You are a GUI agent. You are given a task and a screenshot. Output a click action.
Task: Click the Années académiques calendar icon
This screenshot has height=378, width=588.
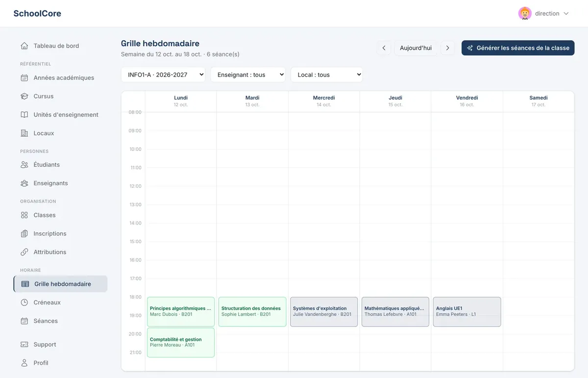tap(24, 78)
